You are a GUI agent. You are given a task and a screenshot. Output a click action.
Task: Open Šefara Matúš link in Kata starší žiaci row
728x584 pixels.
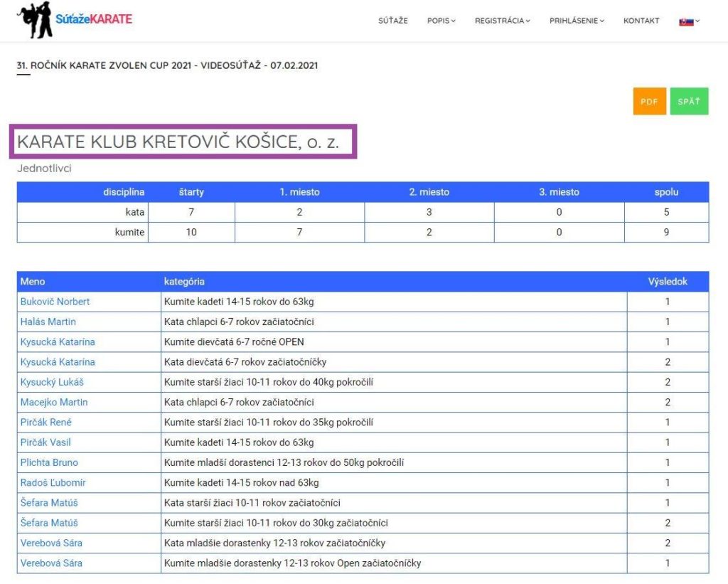coord(49,503)
